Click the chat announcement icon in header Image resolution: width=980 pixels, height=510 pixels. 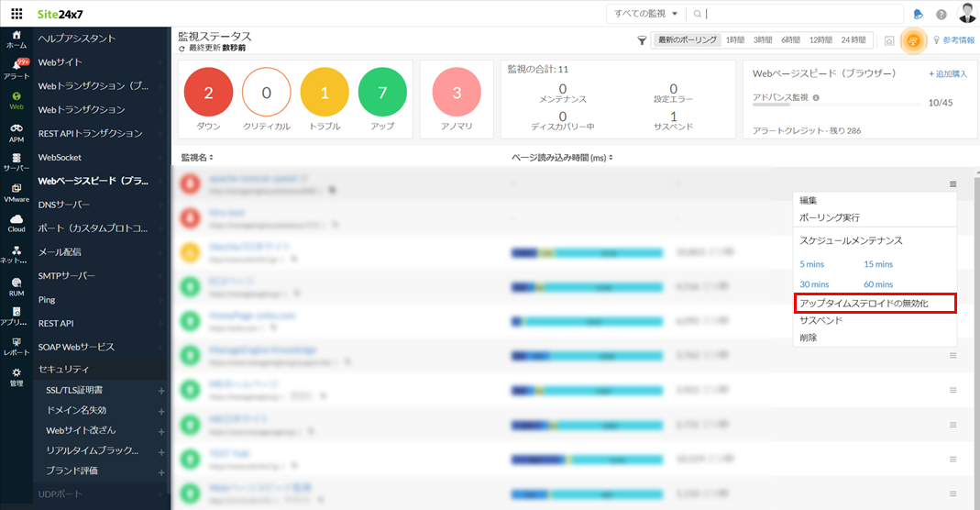(918, 15)
